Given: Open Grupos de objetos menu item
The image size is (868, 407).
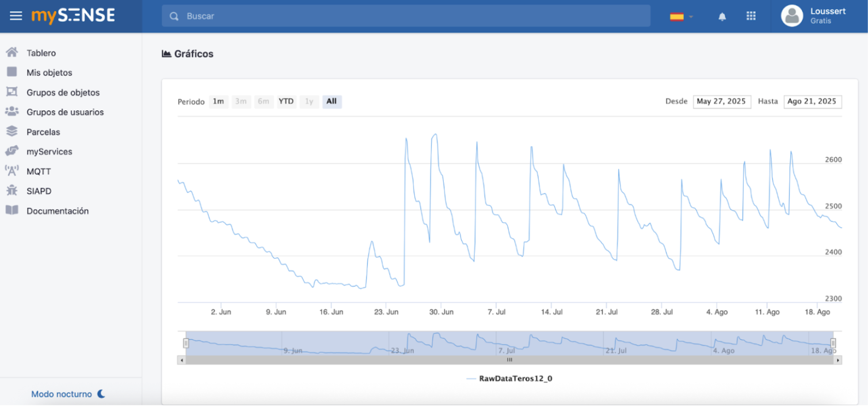Looking at the screenshot, I should [x=63, y=93].
